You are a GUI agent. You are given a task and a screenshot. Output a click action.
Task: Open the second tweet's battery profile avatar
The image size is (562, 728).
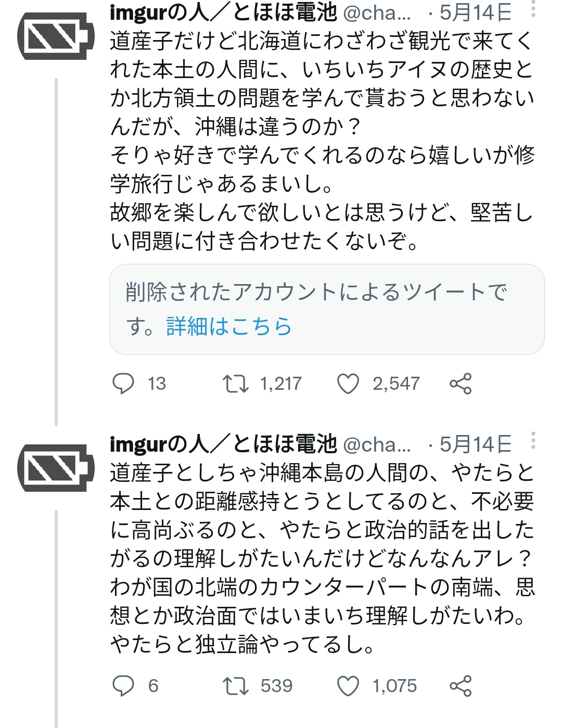pos(56,468)
